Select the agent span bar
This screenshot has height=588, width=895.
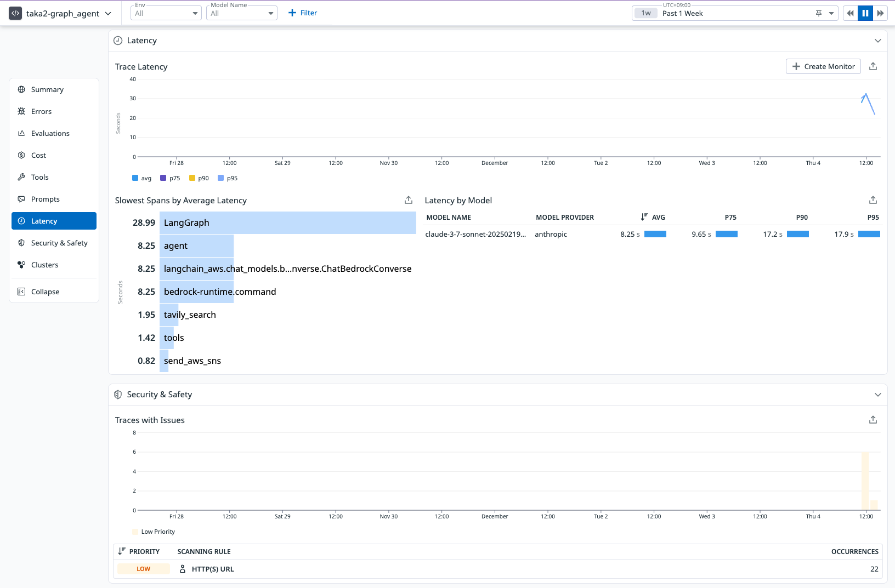(x=196, y=246)
